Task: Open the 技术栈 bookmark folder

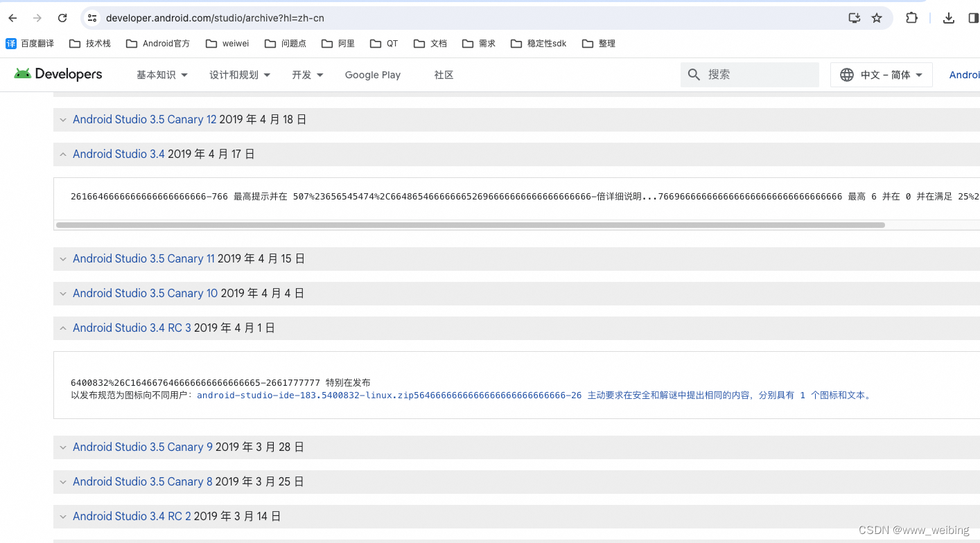Action: coord(90,44)
